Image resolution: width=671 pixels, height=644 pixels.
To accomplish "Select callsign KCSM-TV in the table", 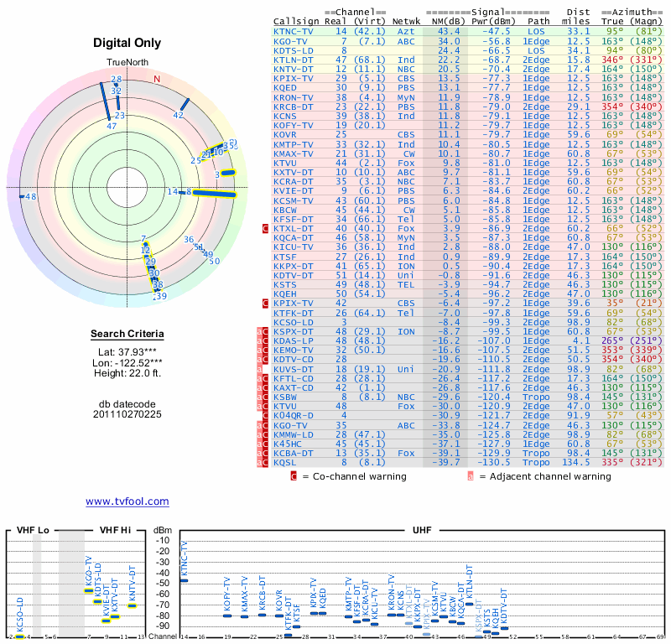I will (x=294, y=200).
